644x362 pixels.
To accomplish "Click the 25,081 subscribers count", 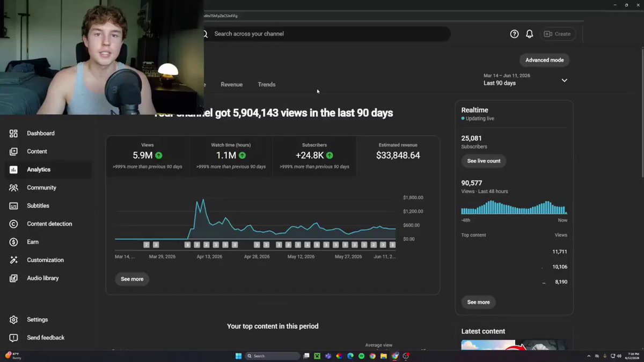I will [x=471, y=138].
